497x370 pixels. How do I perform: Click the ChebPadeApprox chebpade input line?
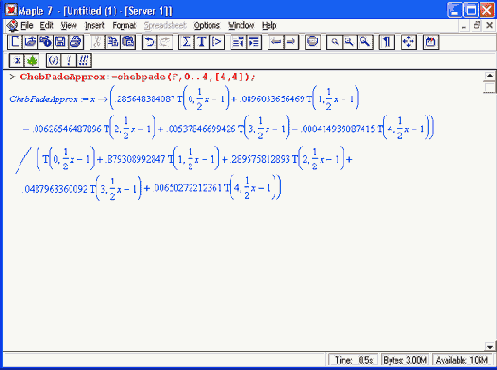pyautogui.click(x=137, y=77)
